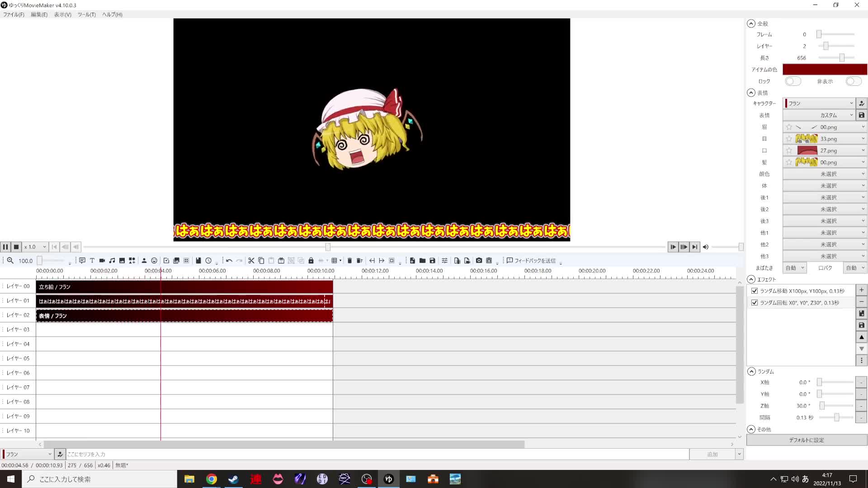The height and width of the screenshot is (488, 868).
Task: Uncheck the ランダム回転 effect checkbox
Action: (755, 303)
